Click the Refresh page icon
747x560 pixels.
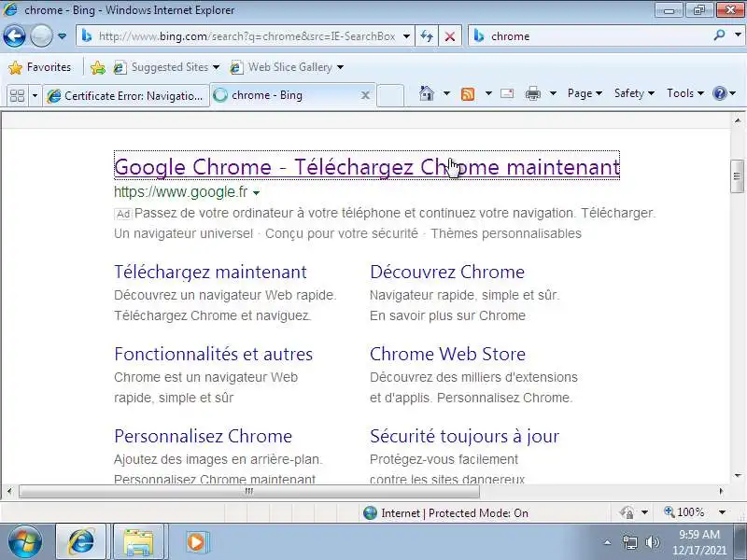pos(427,36)
